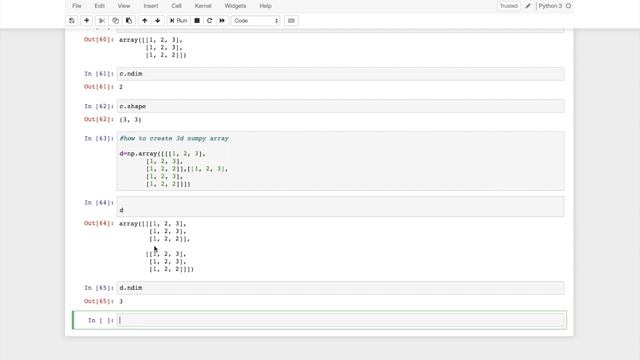The width and height of the screenshot is (640, 360).
Task: Click the Out[64] output prompt
Action: (x=98, y=223)
